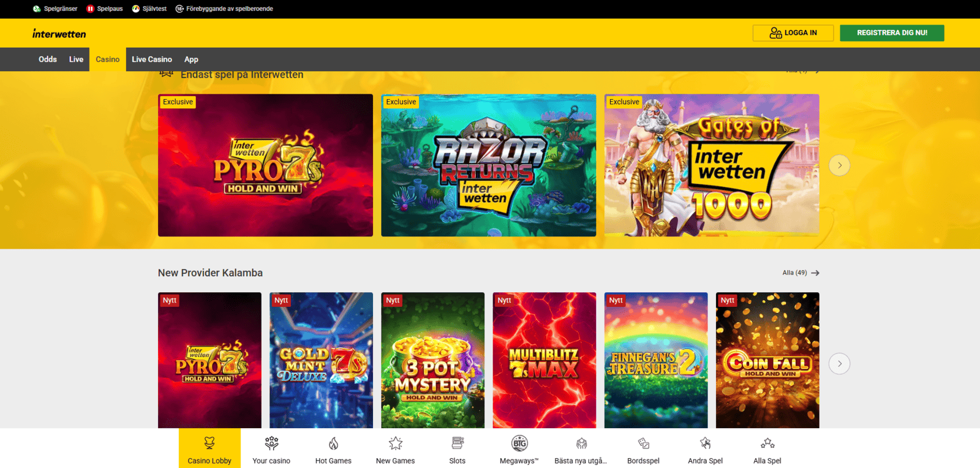Open the Coin Fall game thumbnail
The image size is (980, 468).
pyautogui.click(x=767, y=360)
